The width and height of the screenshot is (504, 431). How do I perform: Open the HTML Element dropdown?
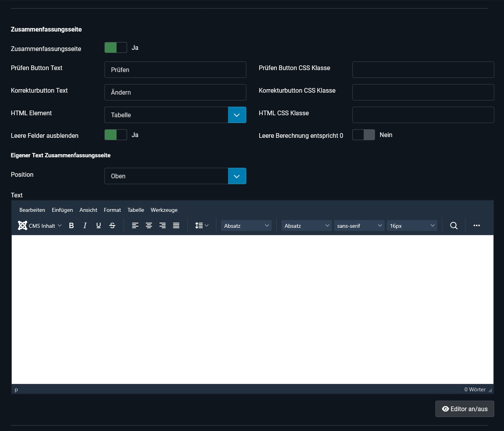click(x=175, y=115)
